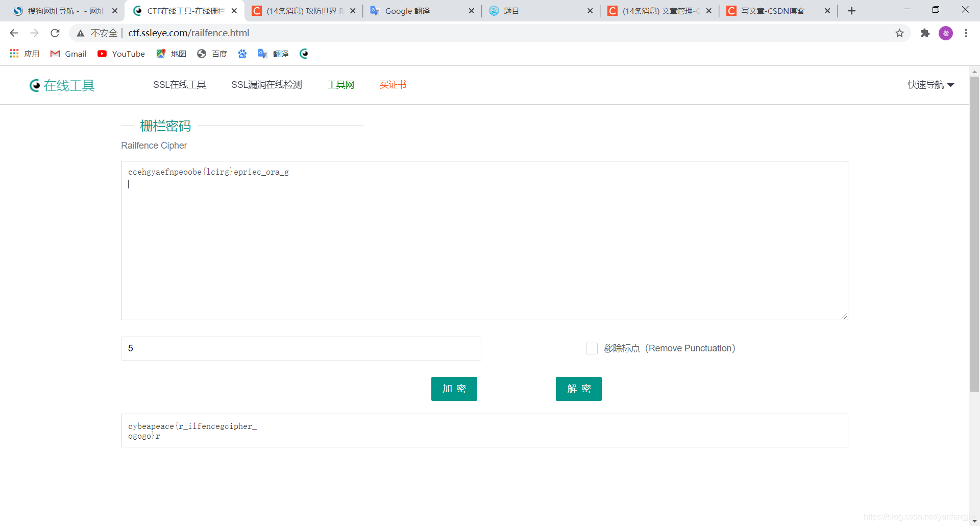Click the 在线工具 site logo
980x526 pixels.
(x=62, y=85)
